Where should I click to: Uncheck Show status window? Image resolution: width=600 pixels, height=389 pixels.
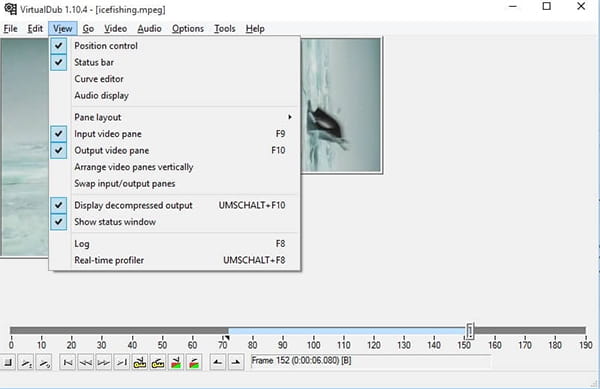[175, 222]
